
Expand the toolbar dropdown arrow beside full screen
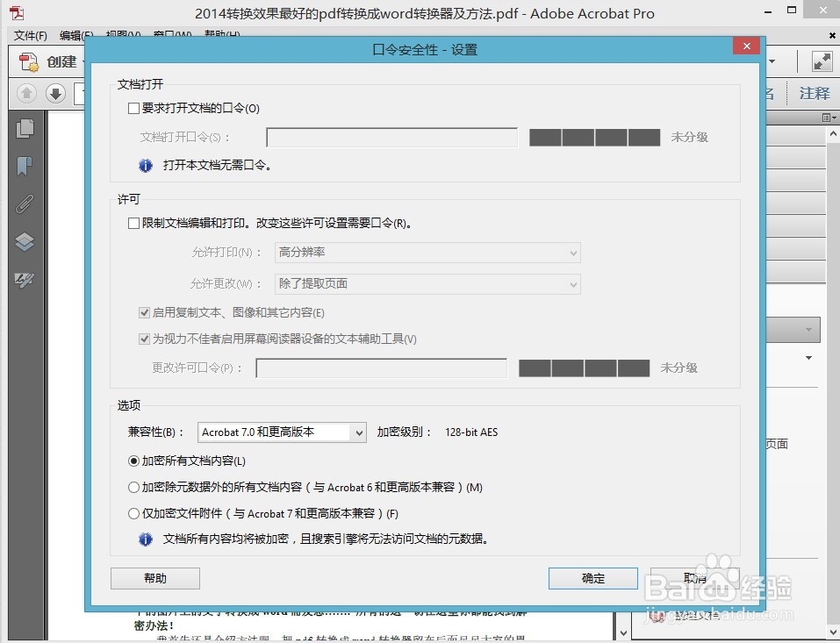coord(772,61)
